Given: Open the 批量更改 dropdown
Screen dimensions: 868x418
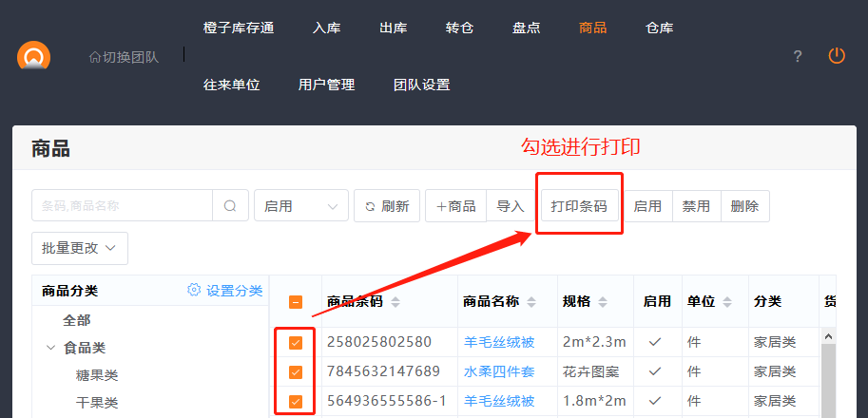Looking at the screenshot, I should point(80,248).
